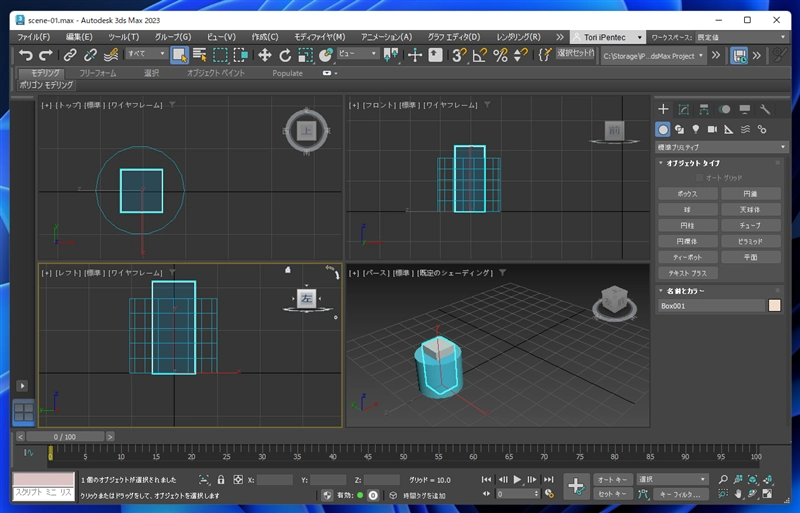Click the viewport layout tab icon at left
Screen dimensions: 800x513
coord(23,412)
